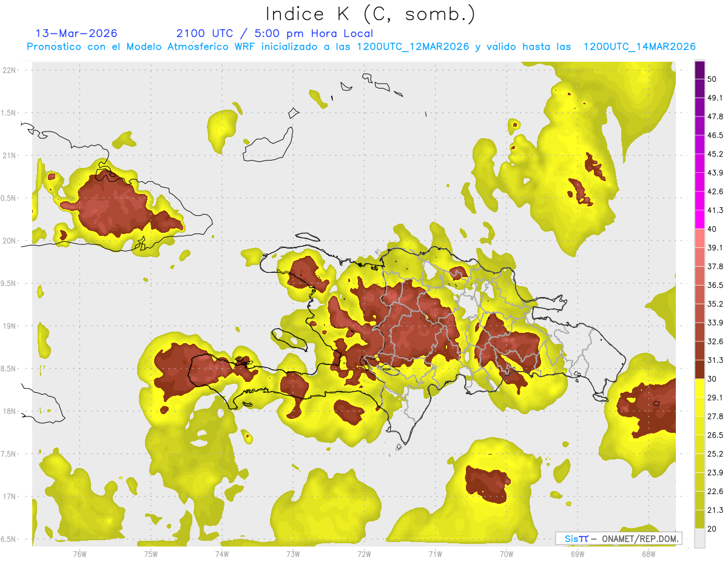Click the "74W" longitude axis label

click(x=221, y=554)
